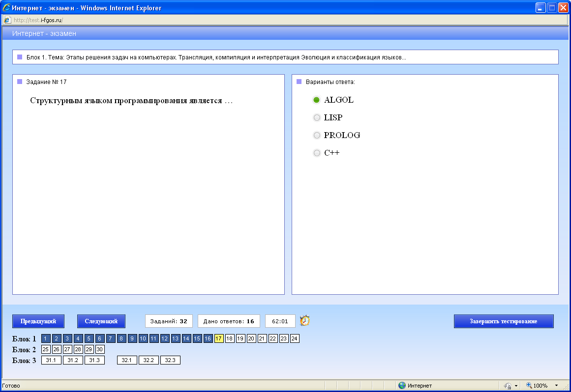
Task: Go to the next question with Следующий
Action: [101, 321]
